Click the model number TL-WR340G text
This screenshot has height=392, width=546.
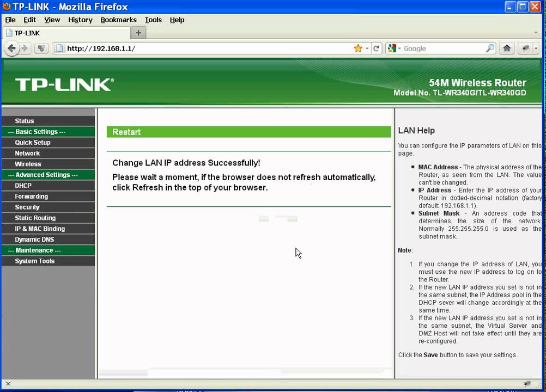[x=460, y=93]
